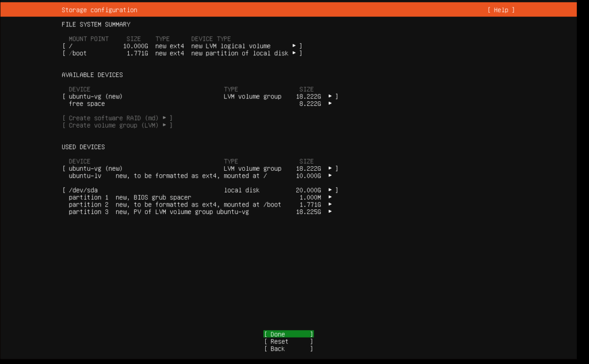Image resolution: width=589 pixels, height=364 pixels.
Task: Click arrow for partition 3 LVM PV
Action: pos(330,212)
